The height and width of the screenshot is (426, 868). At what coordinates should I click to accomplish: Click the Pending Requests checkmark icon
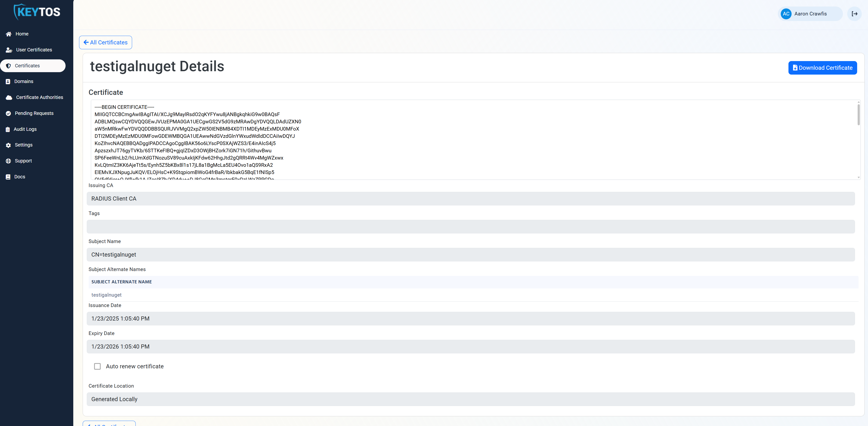(8, 113)
